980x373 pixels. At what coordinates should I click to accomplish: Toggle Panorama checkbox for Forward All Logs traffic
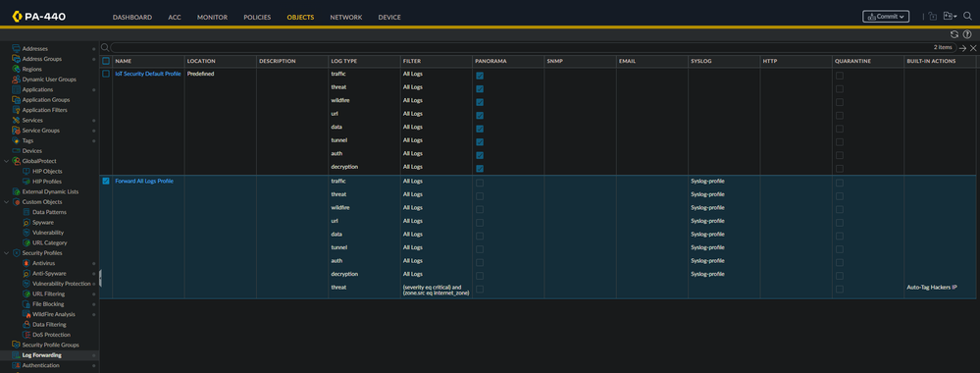click(x=480, y=183)
